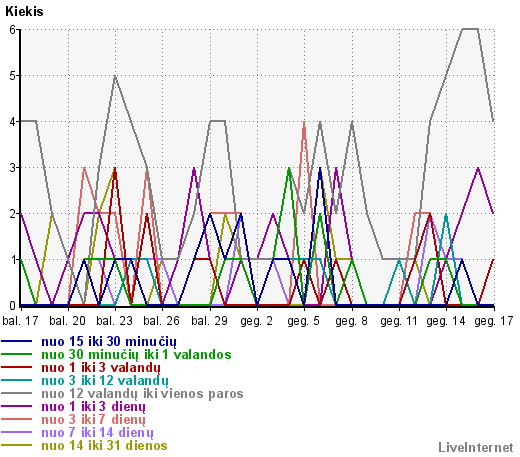Click the green line swatch in legend

point(17,354)
